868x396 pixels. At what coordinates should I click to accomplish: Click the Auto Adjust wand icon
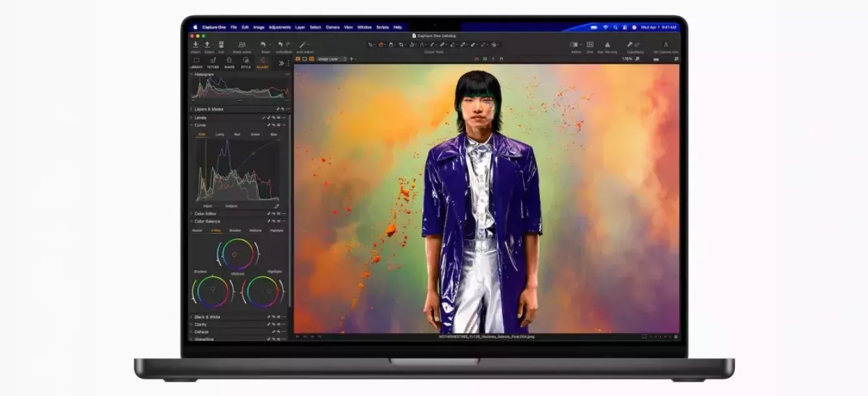[304, 45]
